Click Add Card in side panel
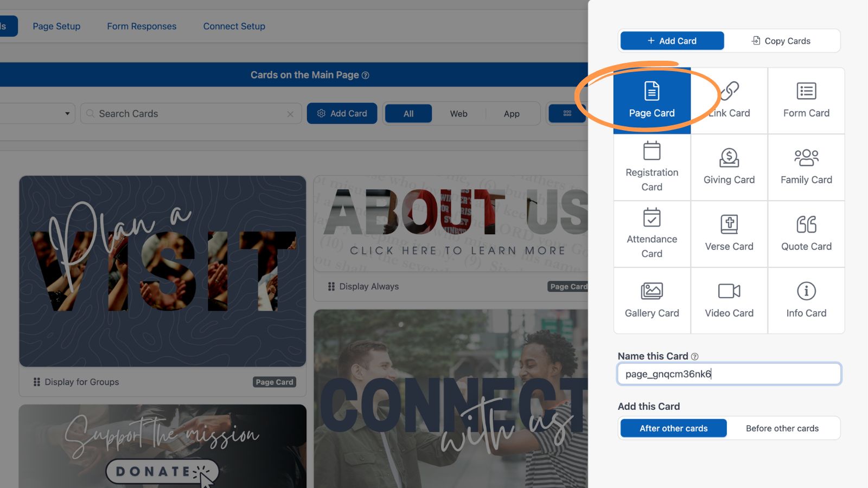 point(672,41)
